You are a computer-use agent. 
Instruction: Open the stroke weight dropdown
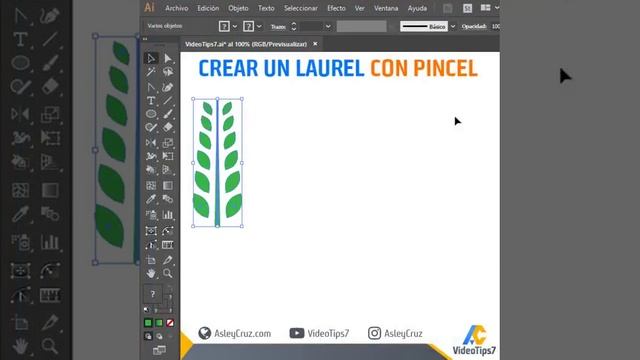click(x=328, y=27)
